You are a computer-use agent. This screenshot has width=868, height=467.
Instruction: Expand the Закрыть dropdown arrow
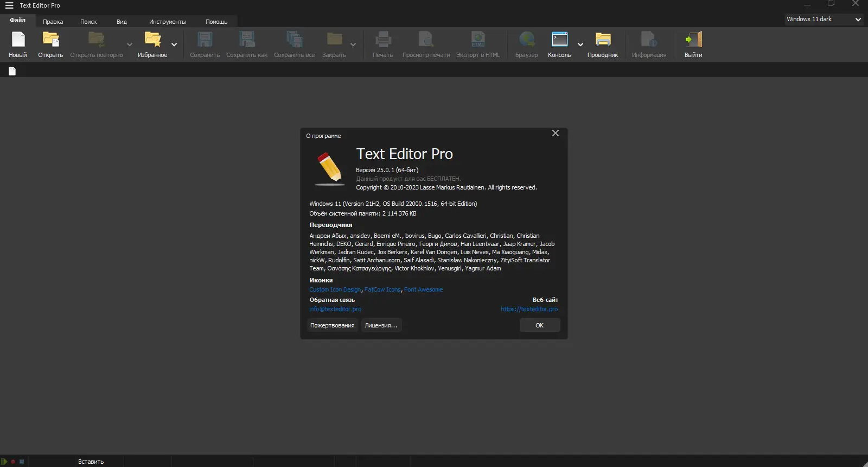click(x=353, y=45)
